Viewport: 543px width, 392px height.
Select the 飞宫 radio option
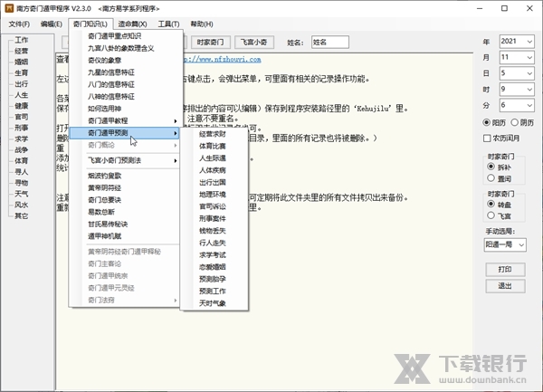coord(491,215)
